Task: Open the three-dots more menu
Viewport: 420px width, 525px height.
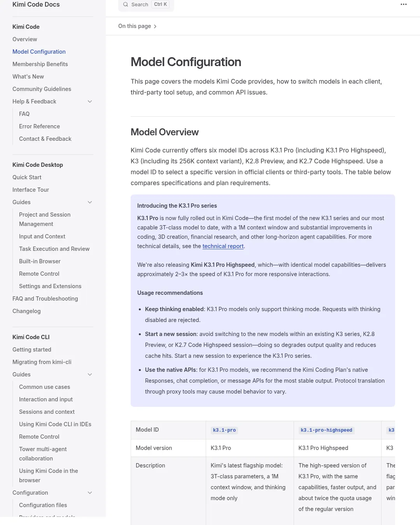Action: point(404,4)
